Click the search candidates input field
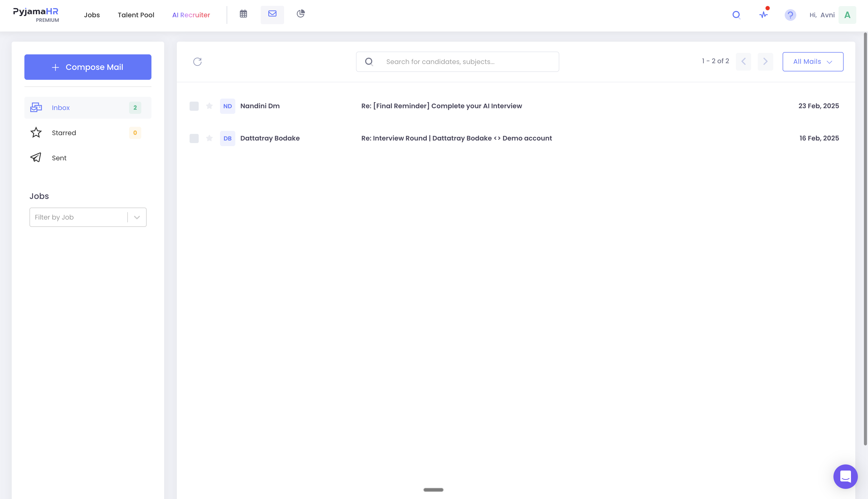Screen dimensions: 868x499 pos(457,62)
